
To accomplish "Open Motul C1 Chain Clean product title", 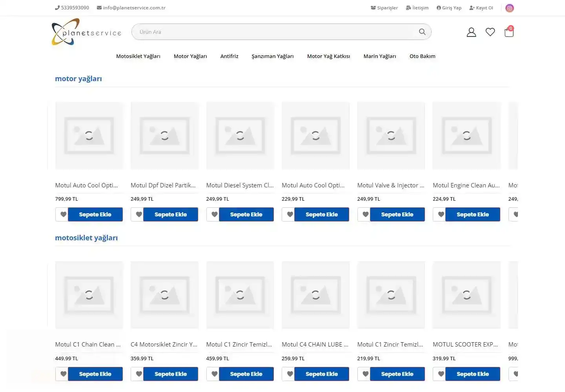I will (x=88, y=345).
